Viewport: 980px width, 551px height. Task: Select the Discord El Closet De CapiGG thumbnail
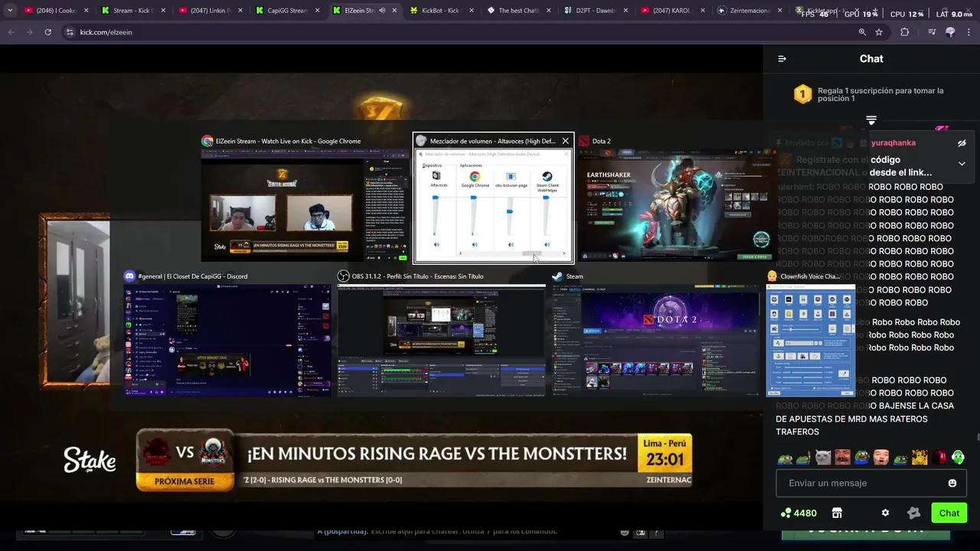228,341
